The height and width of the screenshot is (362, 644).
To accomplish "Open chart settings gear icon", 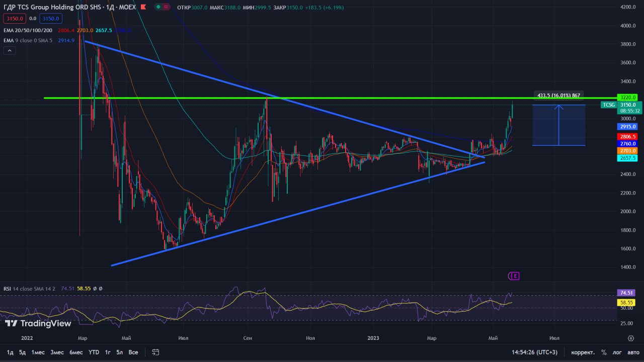I will click(630, 338).
